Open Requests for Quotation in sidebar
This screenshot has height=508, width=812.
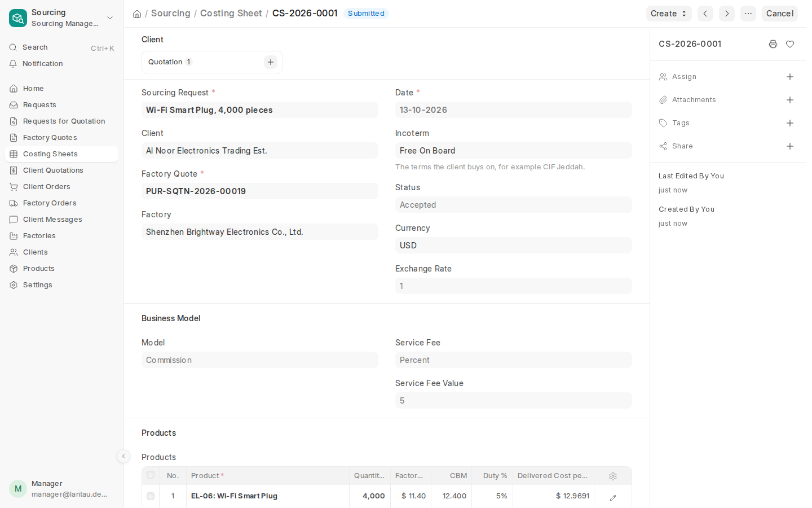pos(62,121)
